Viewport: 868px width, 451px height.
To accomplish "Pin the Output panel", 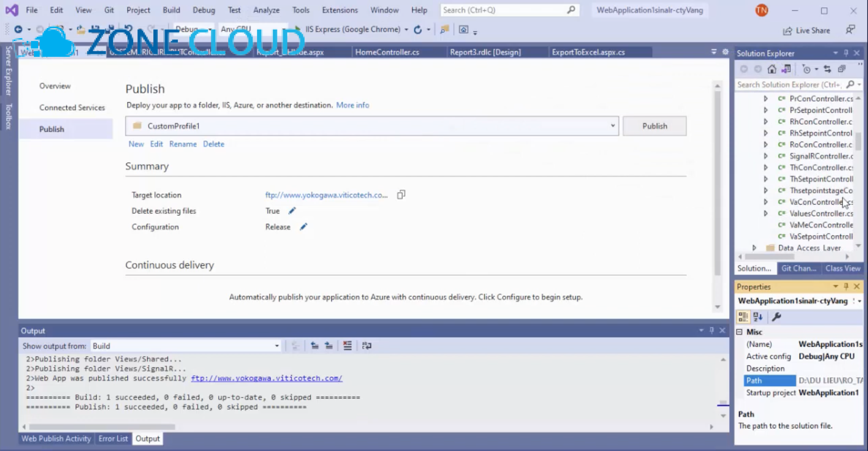I will point(712,330).
